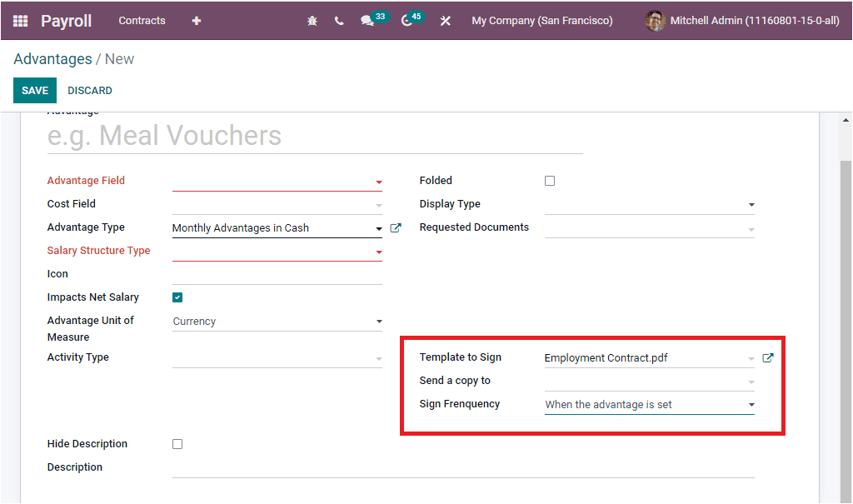Activate the debug bug icon
The height and width of the screenshot is (504, 853).
click(312, 20)
